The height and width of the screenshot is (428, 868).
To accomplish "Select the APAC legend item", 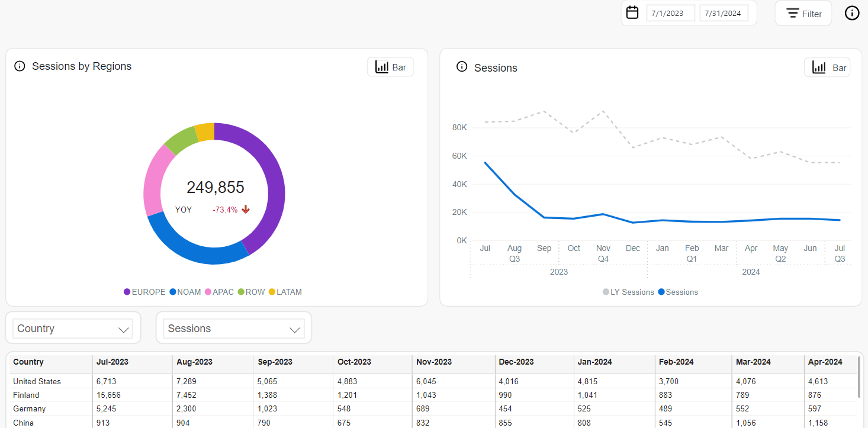I will (x=220, y=292).
